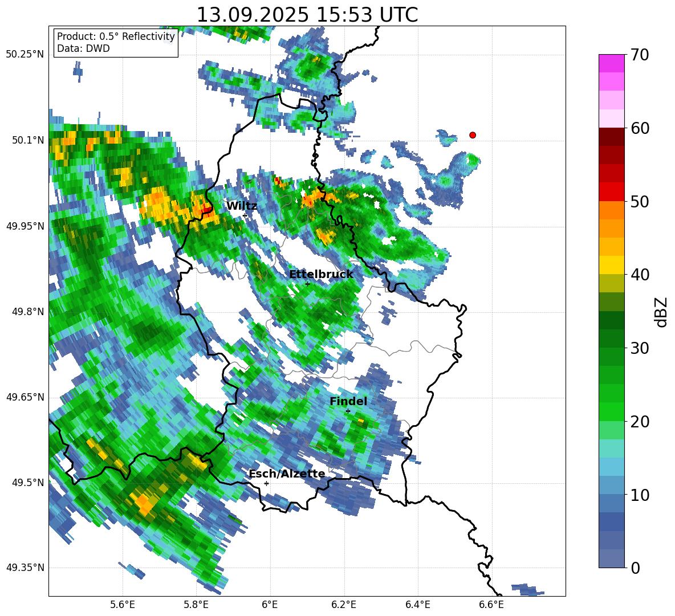
Task: Click the Product: 0.5° Reflectivity text
Action: tap(116, 36)
